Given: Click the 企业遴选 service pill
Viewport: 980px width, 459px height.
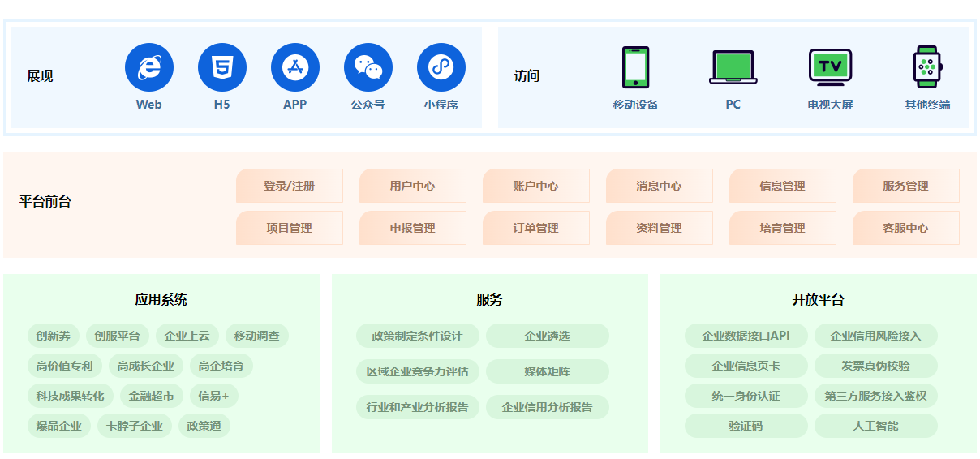Looking at the screenshot, I should pyautogui.click(x=548, y=336).
